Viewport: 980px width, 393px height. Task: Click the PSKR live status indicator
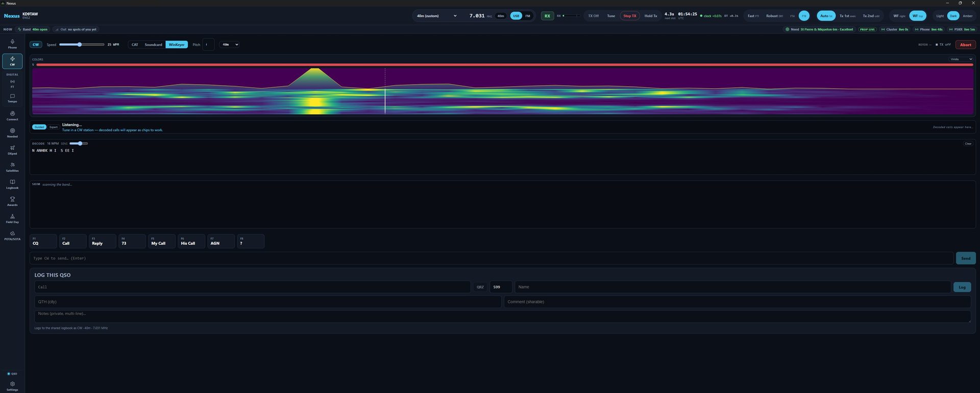[x=962, y=29]
